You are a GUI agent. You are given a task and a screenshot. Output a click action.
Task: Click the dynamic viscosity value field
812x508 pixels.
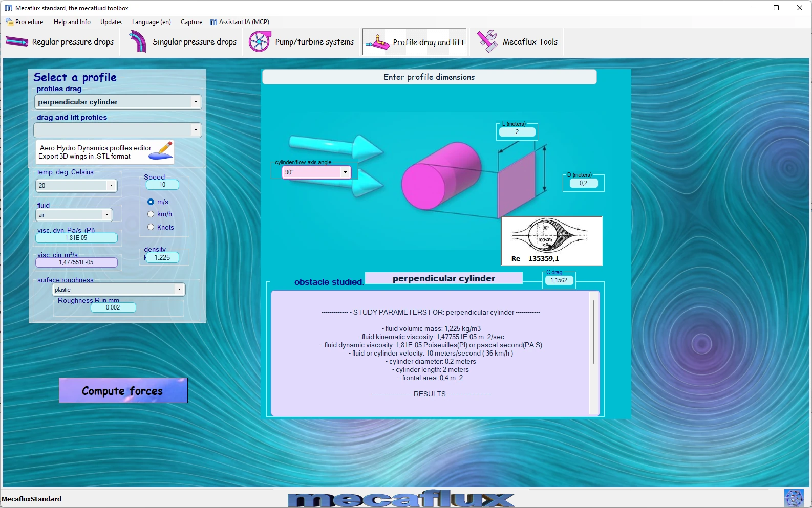76,238
